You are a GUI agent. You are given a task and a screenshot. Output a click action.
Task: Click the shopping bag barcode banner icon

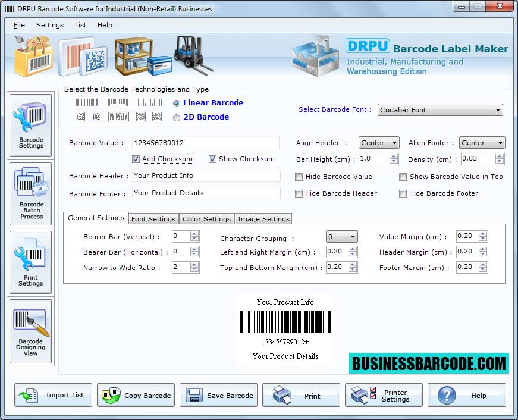pos(33,56)
